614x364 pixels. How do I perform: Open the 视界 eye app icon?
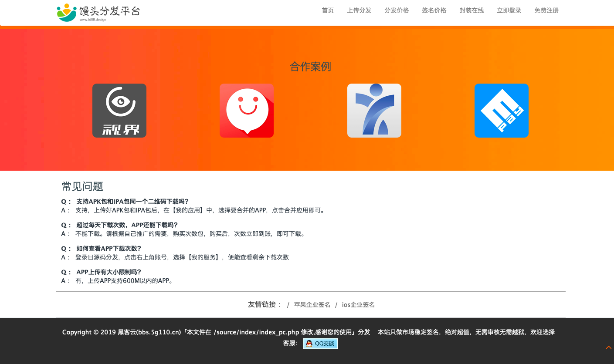point(119,111)
